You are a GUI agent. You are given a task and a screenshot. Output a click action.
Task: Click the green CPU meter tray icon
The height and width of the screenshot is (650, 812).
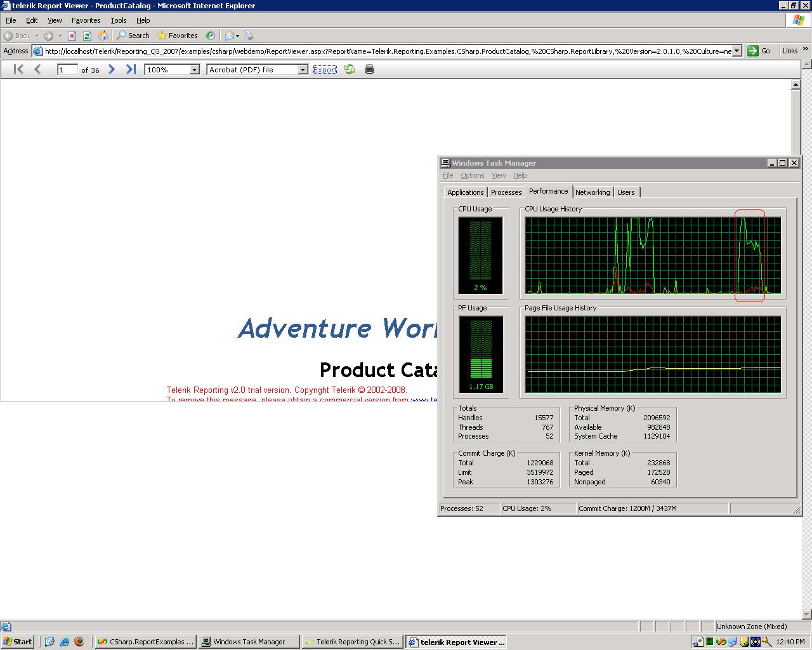coord(710,642)
